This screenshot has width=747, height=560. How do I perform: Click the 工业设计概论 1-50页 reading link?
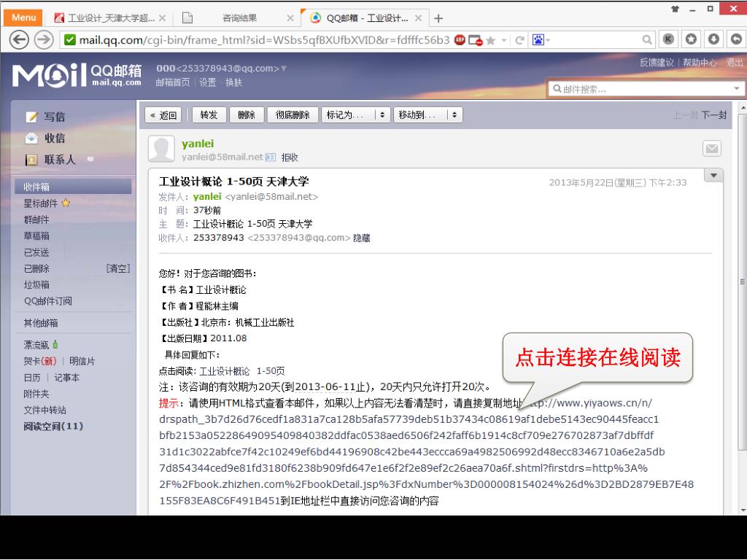[242, 371]
